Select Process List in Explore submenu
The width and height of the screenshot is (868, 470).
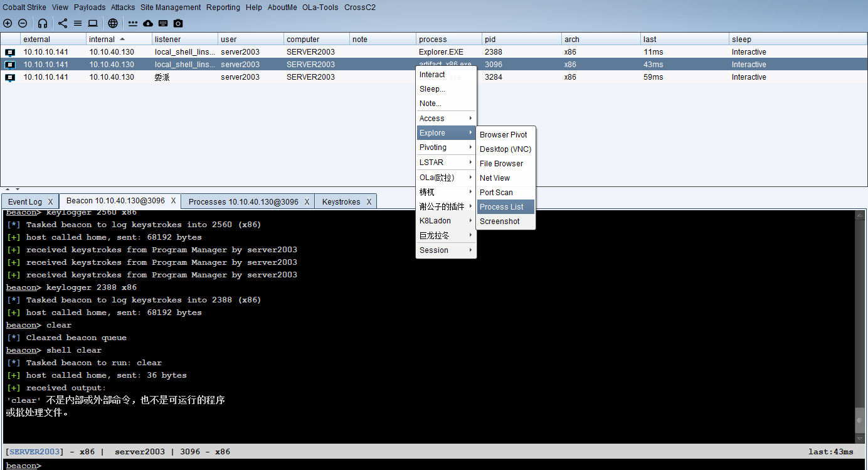pos(506,207)
